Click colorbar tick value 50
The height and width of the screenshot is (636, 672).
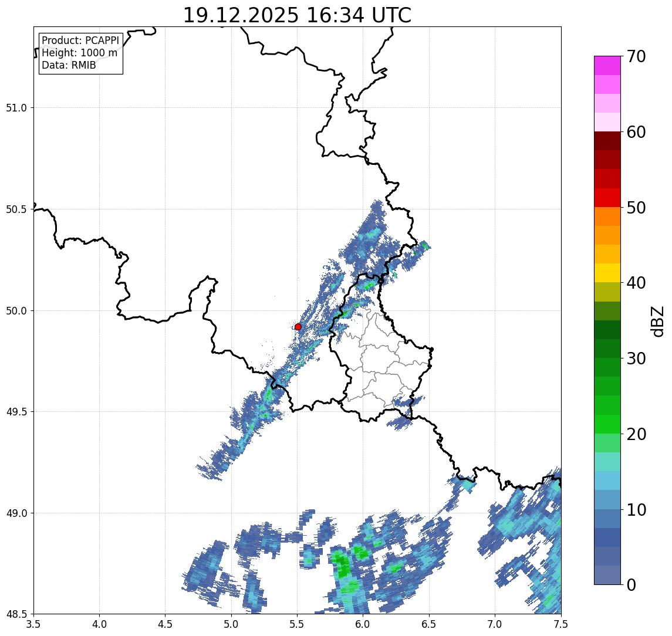coord(636,208)
